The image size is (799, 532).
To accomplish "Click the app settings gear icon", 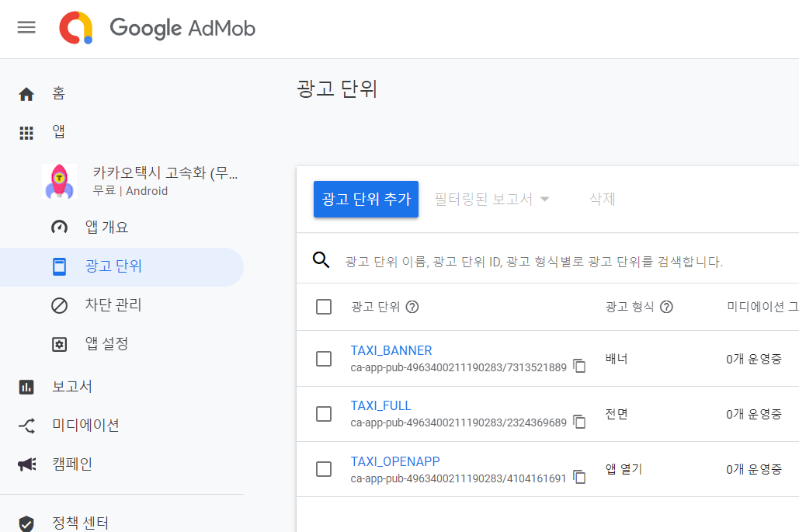I will [x=59, y=345].
